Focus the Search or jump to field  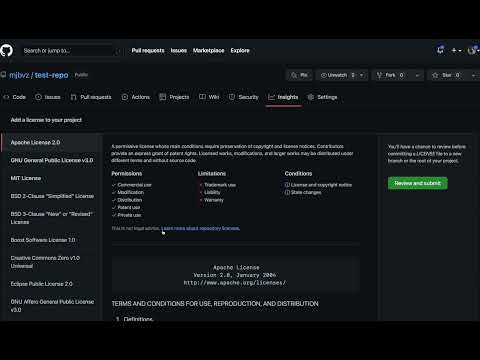(71, 51)
